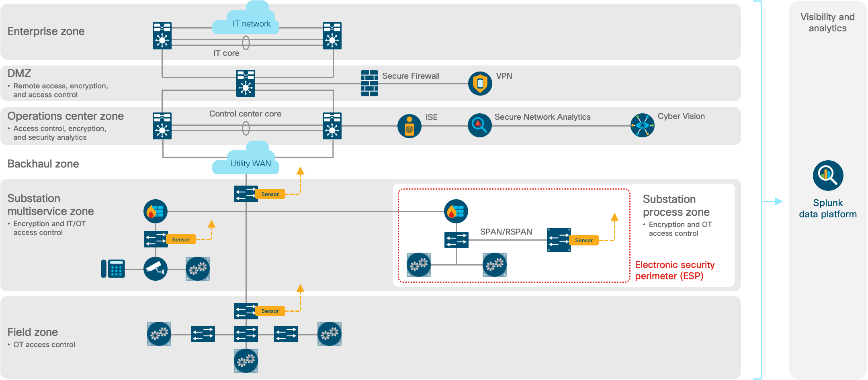Click the DMZ zone heading

tap(19, 74)
